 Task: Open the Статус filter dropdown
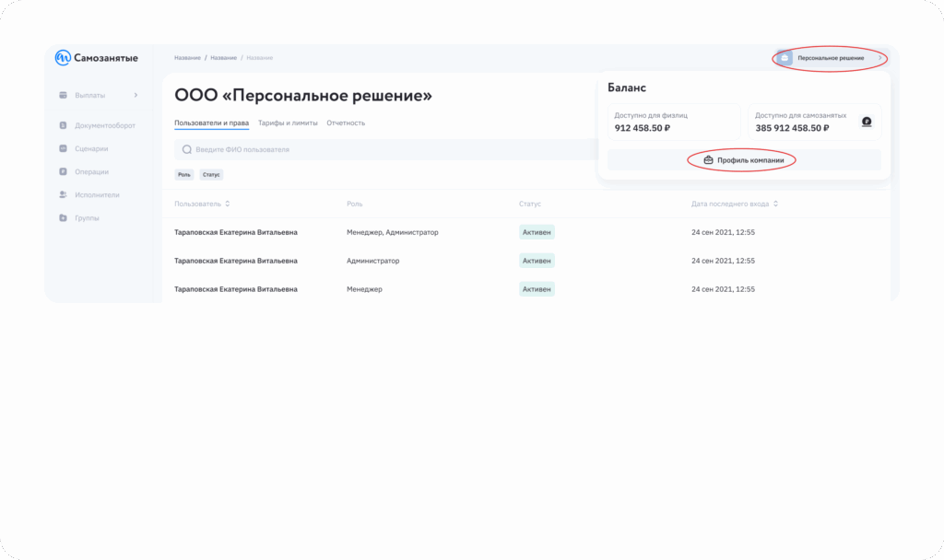[211, 174]
